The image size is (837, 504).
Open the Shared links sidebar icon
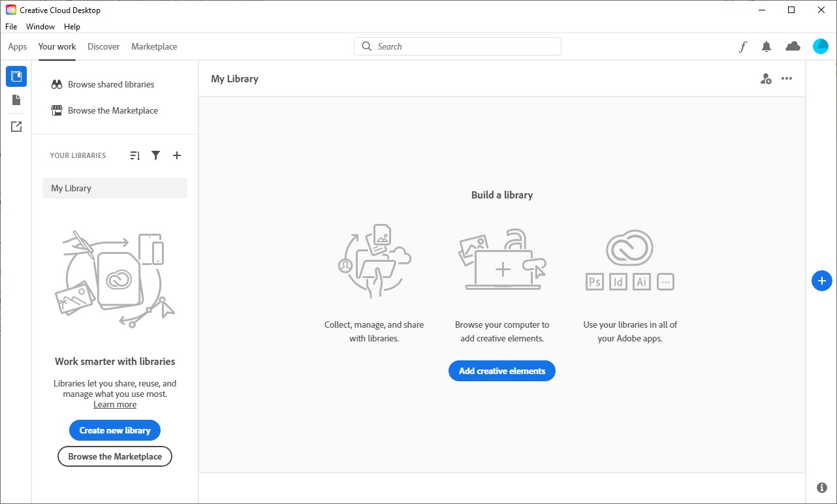click(x=16, y=126)
